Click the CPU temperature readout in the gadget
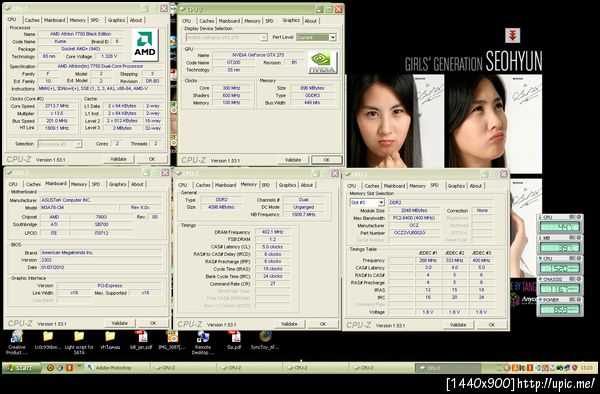 coord(560,227)
